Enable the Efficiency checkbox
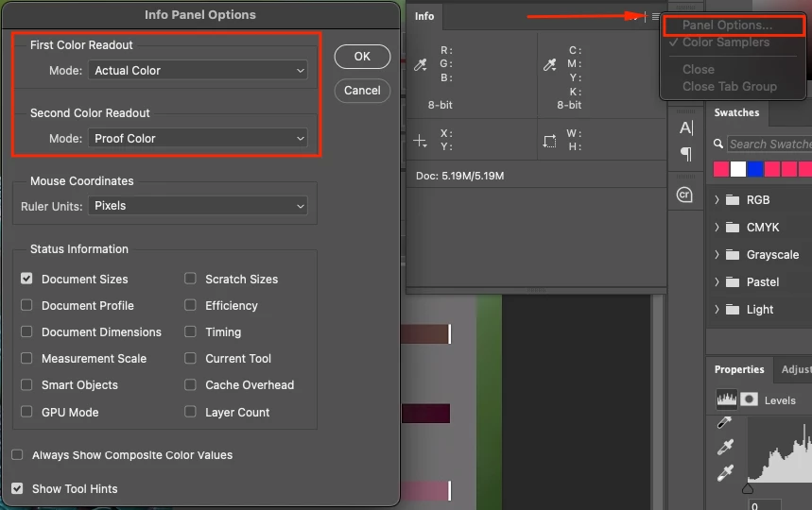The image size is (812, 510). (x=190, y=305)
